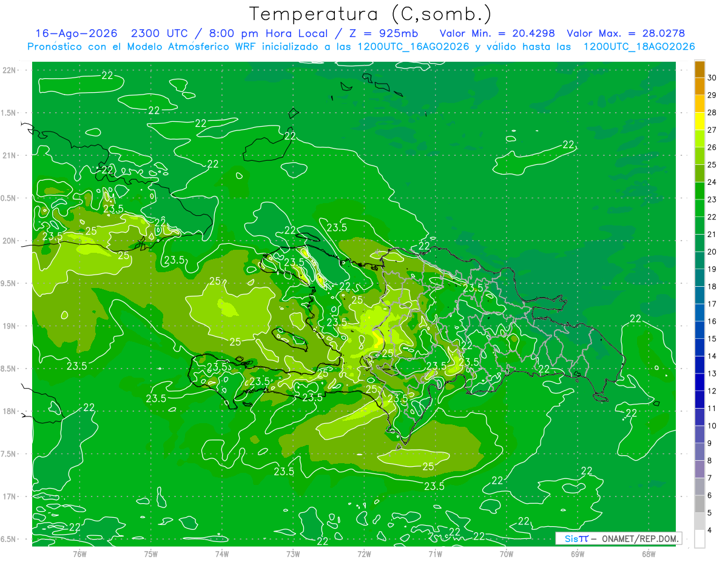Click the '18N' latitude axis label
The image size is (728, 562).
pyautogui.click(x=10, y=411)
